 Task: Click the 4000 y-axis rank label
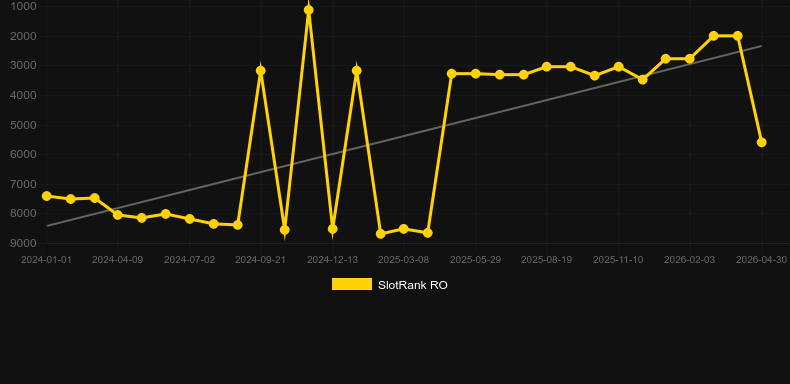tap(24, 95)
